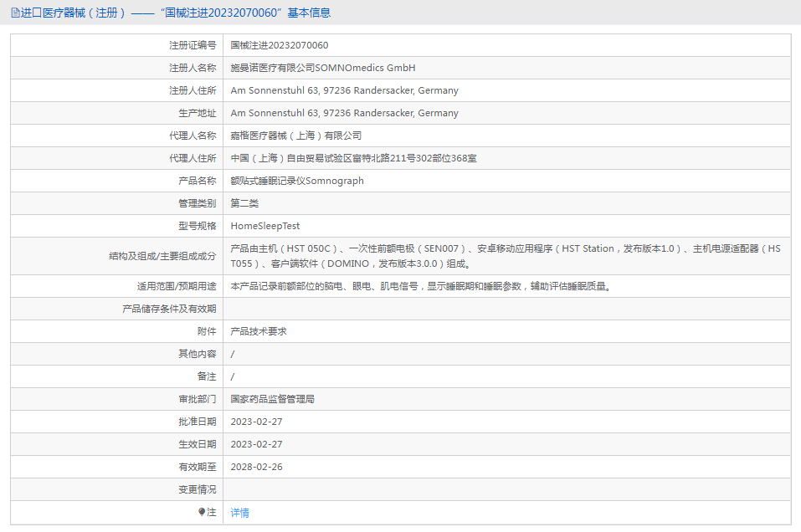Click the 审批部门 label
Screen dimensions: 801x532
[x=198, y=399]
